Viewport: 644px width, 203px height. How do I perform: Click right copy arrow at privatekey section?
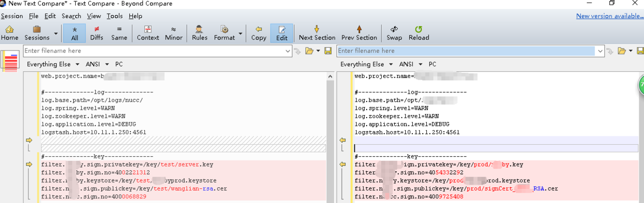[x=343, y=164]
